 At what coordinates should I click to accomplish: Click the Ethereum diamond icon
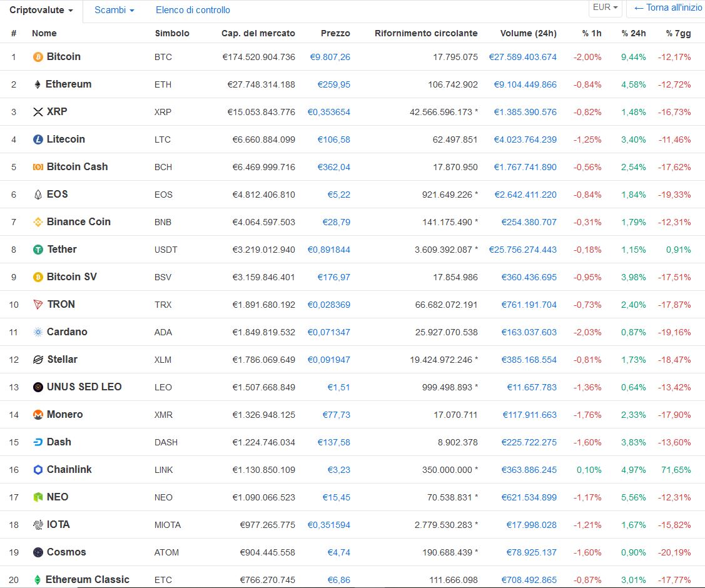point(38,84)
